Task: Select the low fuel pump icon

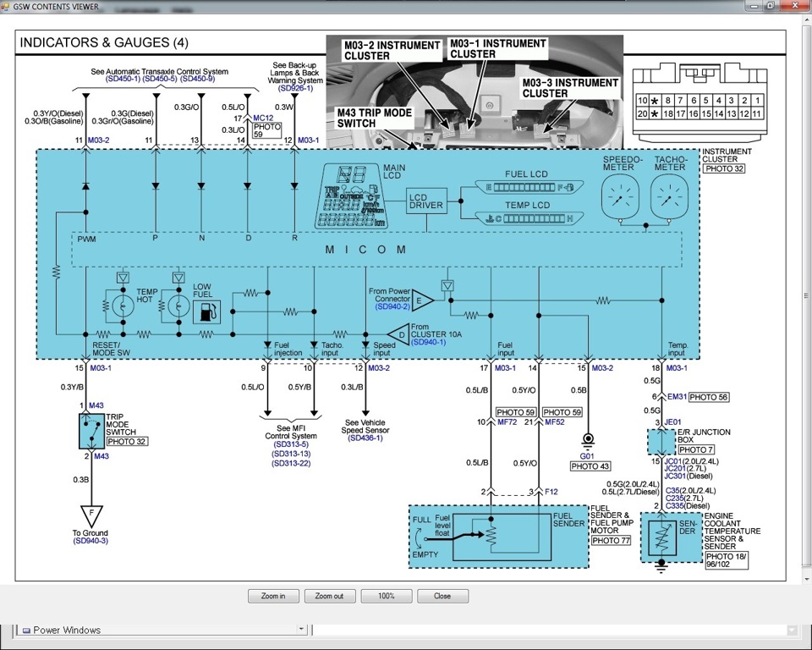Action: [x=207, y=312]
